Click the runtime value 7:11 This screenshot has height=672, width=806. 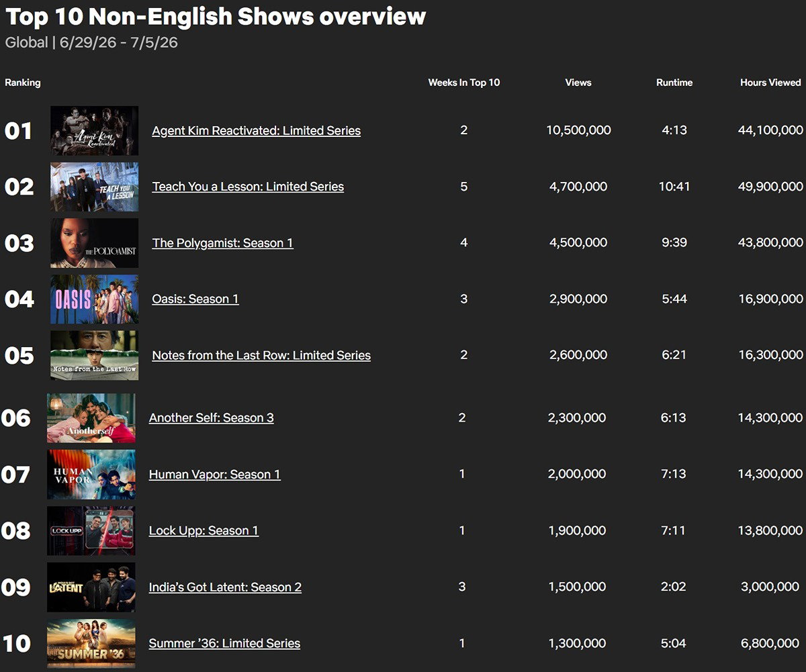[673, 530]
